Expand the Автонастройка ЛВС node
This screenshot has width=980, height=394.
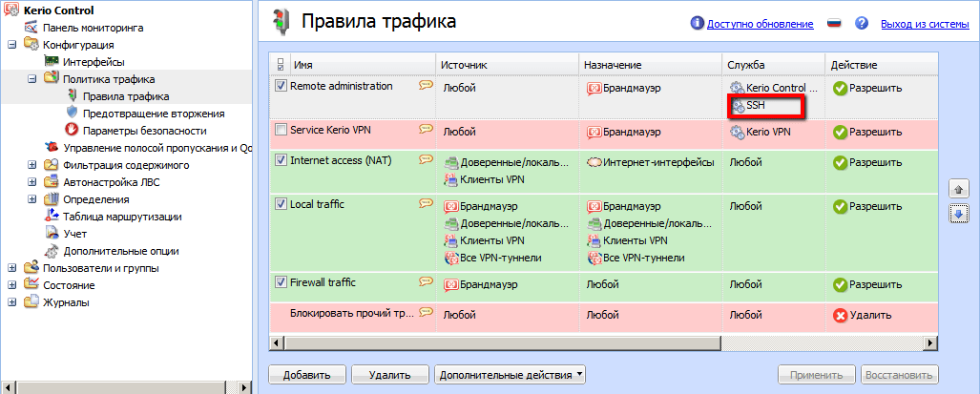click(31, 182)
